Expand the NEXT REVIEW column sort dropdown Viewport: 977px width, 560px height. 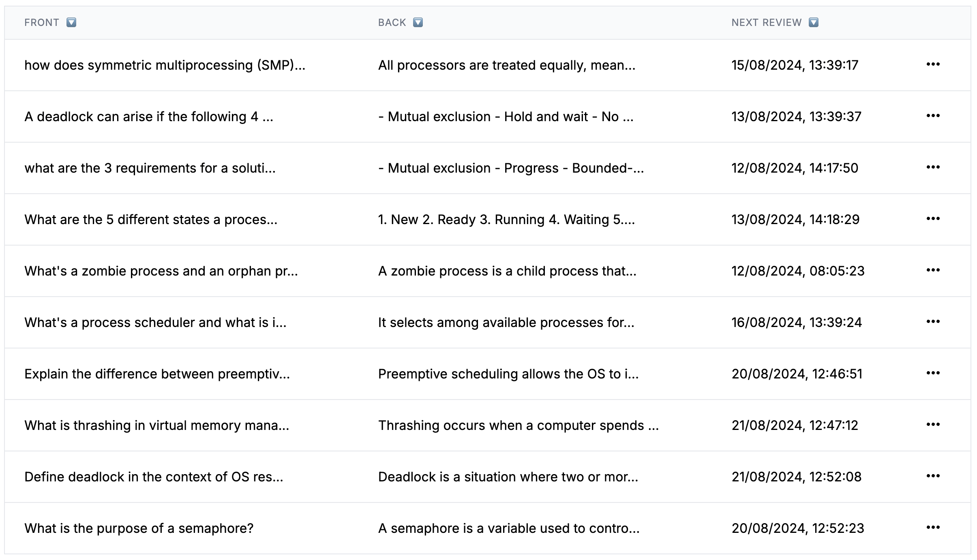tap(814, 22)
